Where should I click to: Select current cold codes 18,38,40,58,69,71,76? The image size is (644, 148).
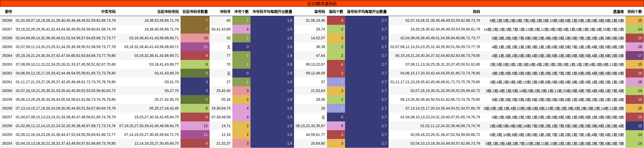click(x=162, y=29)
